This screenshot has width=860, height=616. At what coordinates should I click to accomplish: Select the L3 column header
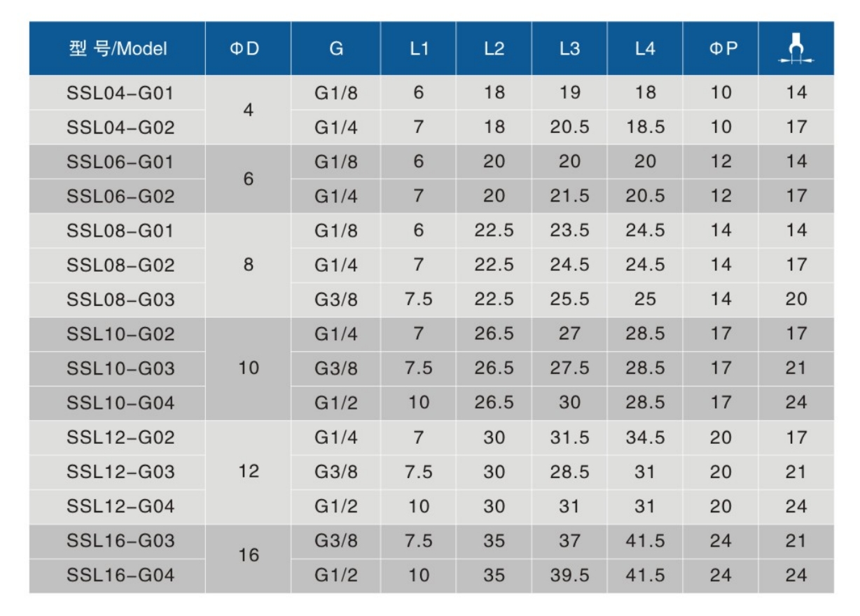point(569,50)
